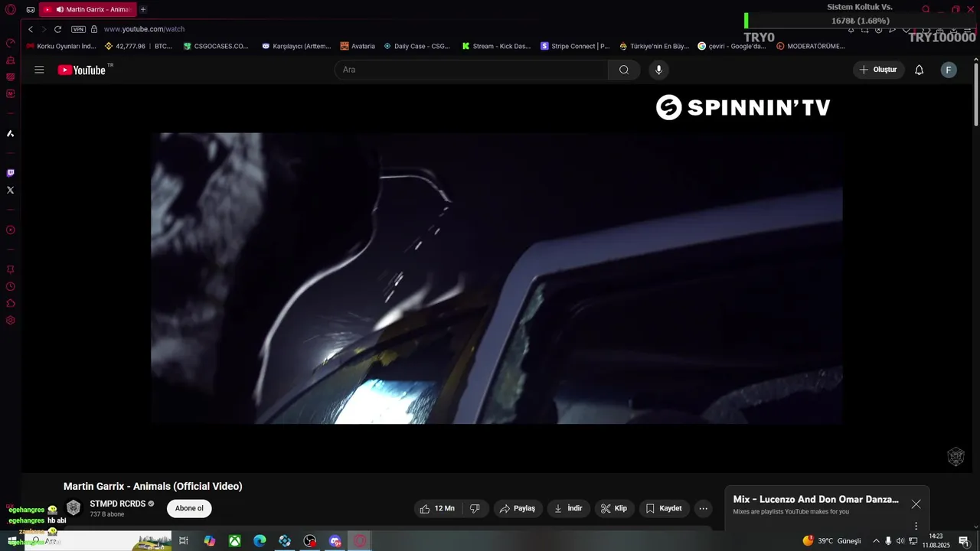Start voice search with microphone
The image size is (980, 551).
658,70
